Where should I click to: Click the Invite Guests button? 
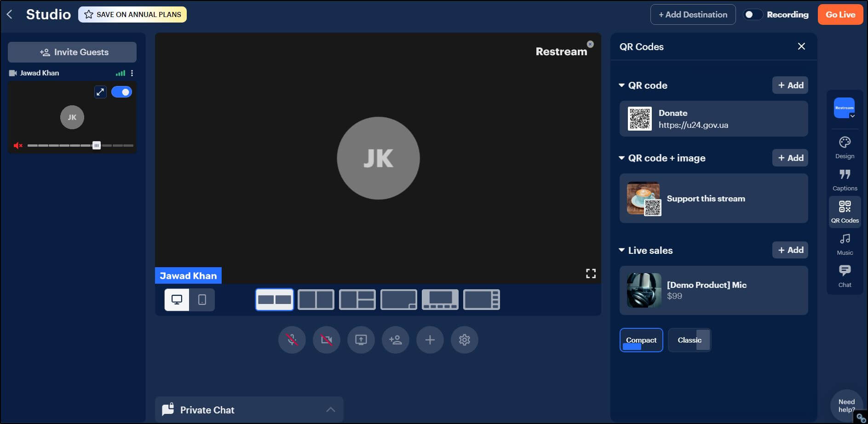click(x=72, y=52)
